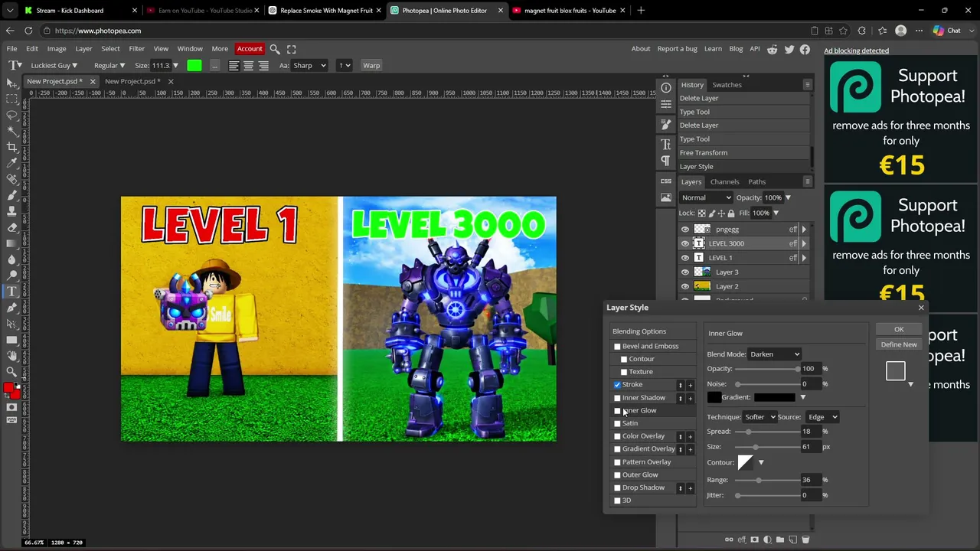This screenshot has height=551, width=980.
Task: Expand the Technique Softer dropdown
Action: 760,417
